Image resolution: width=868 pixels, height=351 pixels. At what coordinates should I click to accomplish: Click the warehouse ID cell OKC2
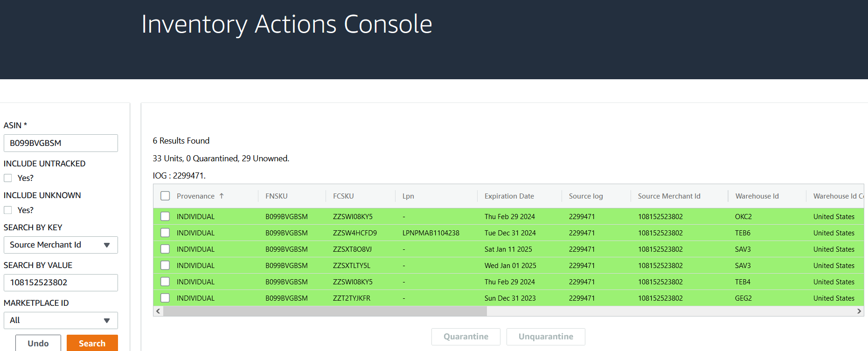click(x=743, y=217)
